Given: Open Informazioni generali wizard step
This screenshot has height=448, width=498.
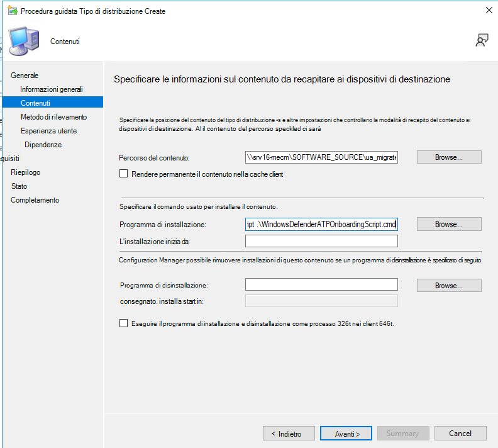Looking at the screenshot, I should pyautogui.click(x=52, y=89).
